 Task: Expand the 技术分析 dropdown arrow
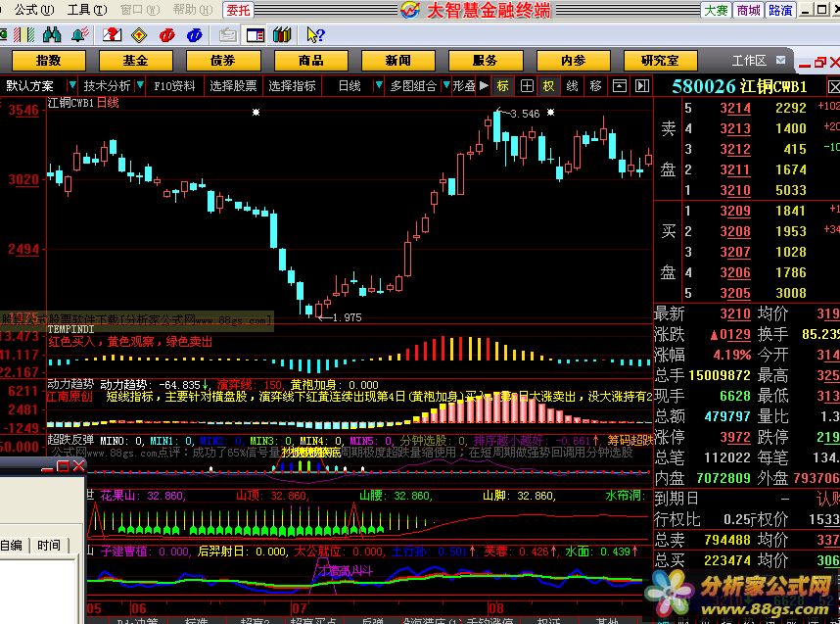click(140, 85)
